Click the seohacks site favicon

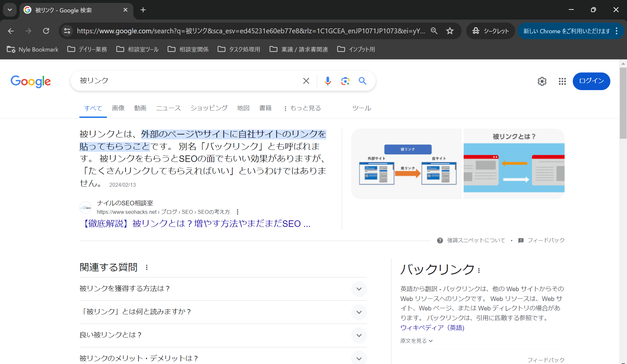pyautogui.click(x=86, y=207)
